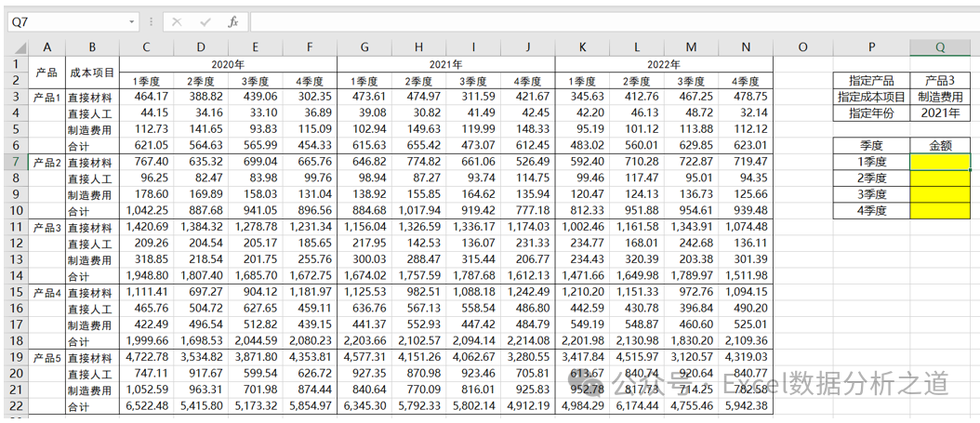980x423 pixels.
Task: Click the 产品 header cell in column A
Action: [x=46, y=73]
